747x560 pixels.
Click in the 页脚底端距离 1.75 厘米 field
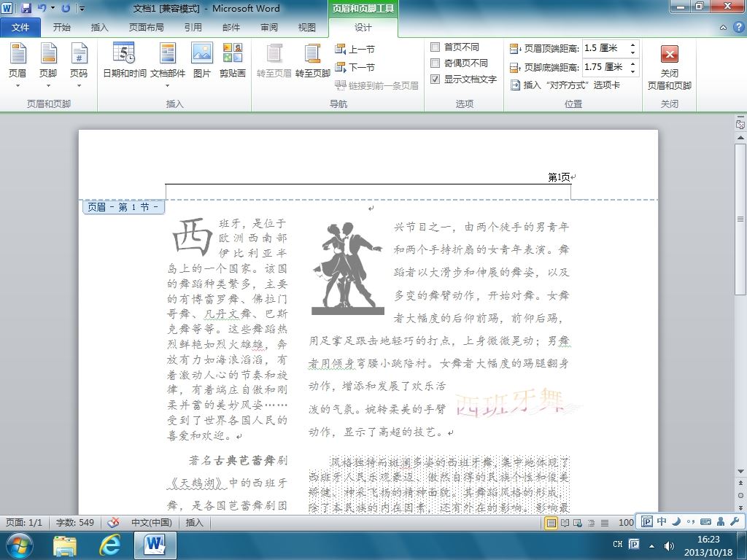point(605,67)
